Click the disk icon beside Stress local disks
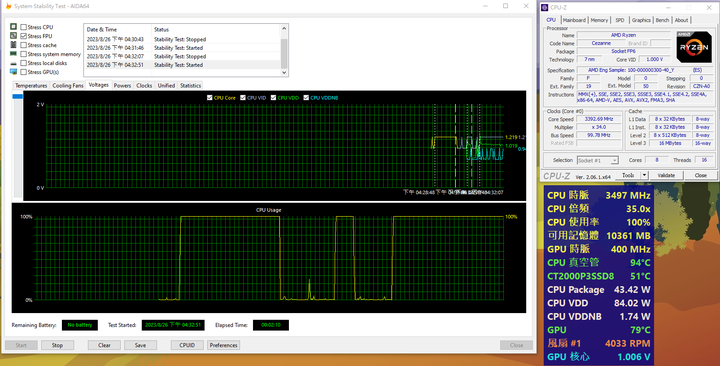Viewport: 720px width, 366px height. coord(13,63)
